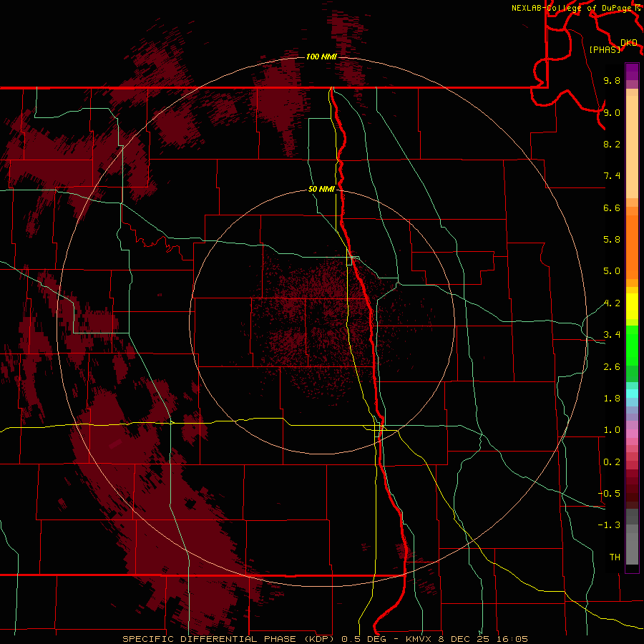Click the yellow color bar segment
The image size is (644, 644).
point(632,306)
